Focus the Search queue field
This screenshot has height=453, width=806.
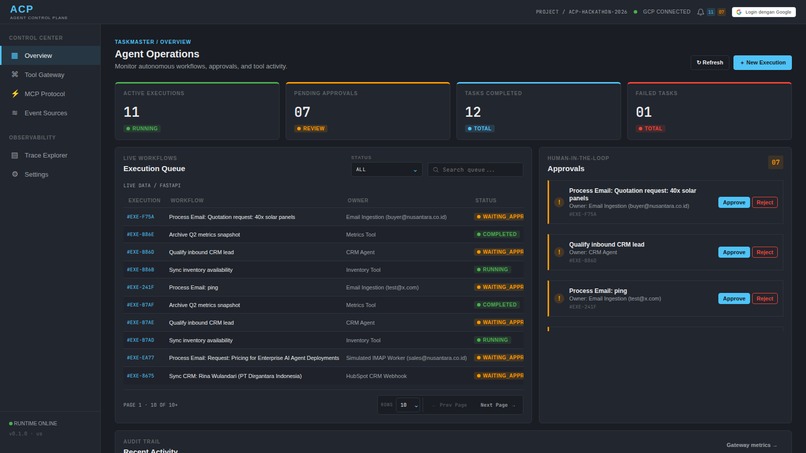(475, 170)
